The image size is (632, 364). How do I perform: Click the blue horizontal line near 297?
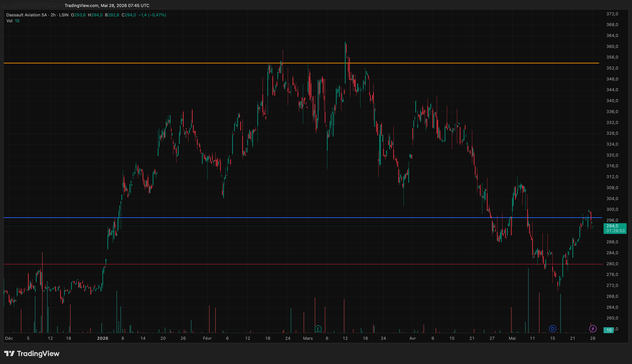coord(303,218)
